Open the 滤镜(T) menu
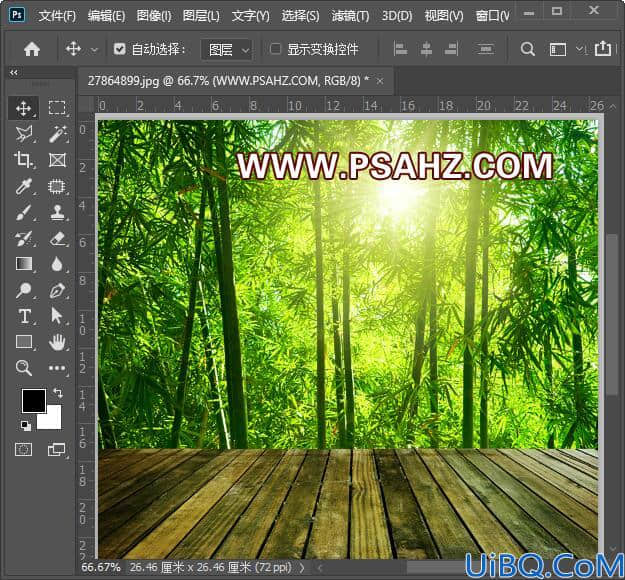The width and height of the screenshot is (625, 580). pos(350,16)
